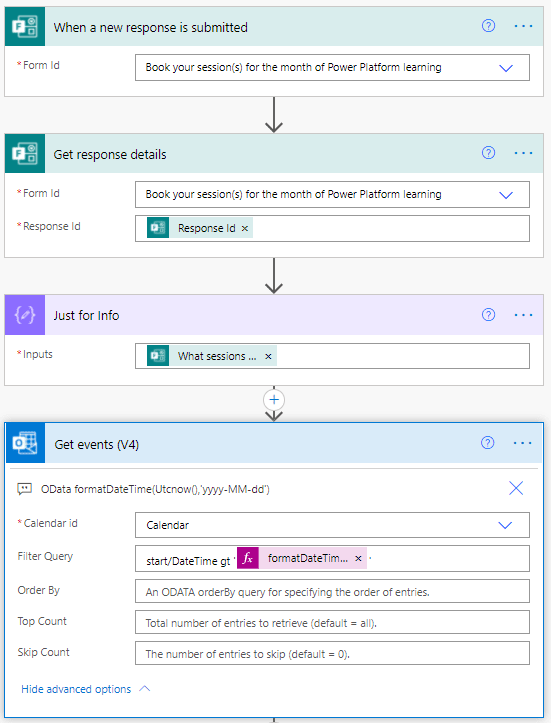Open the ellipsis menu of the trigger card
Screen dimensions: 551x723
point(523,26)
